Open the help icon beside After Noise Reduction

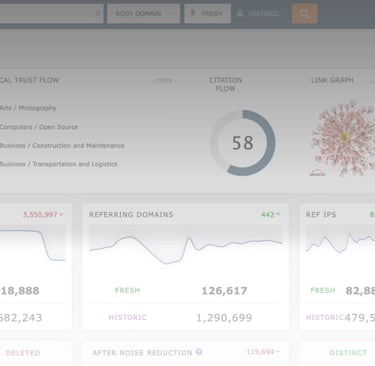click(x=199, y=352)
